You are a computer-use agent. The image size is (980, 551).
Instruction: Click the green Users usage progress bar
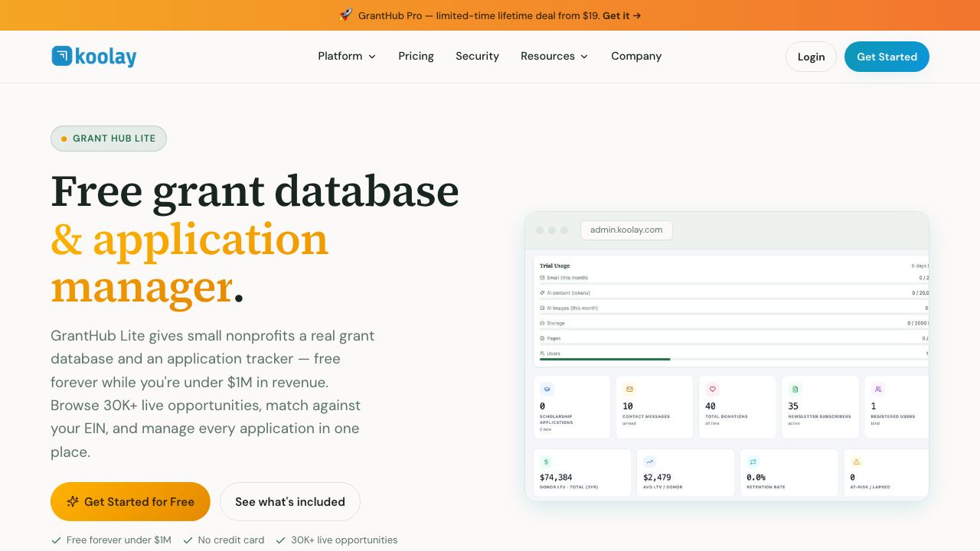pos(605,359)
